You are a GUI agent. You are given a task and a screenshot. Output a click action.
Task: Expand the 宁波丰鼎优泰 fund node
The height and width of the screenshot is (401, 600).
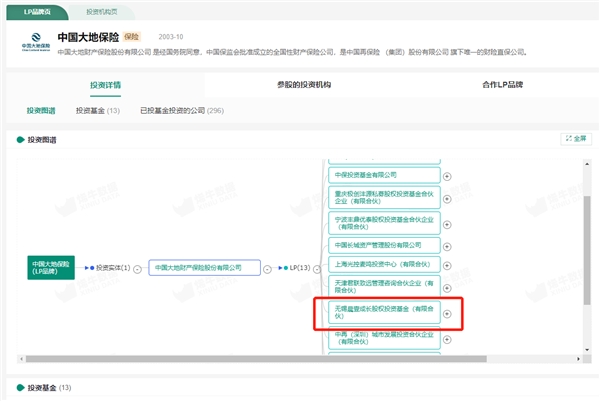point(447,225)
